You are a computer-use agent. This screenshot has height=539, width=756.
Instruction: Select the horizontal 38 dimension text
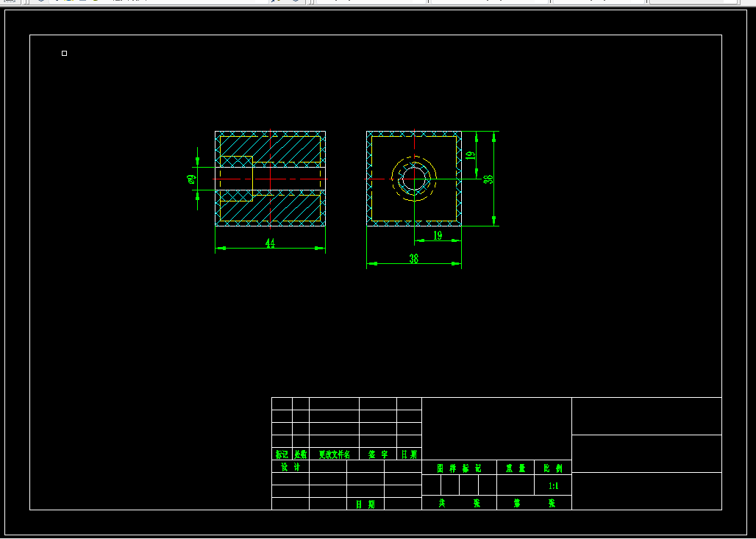pos(414,258)
